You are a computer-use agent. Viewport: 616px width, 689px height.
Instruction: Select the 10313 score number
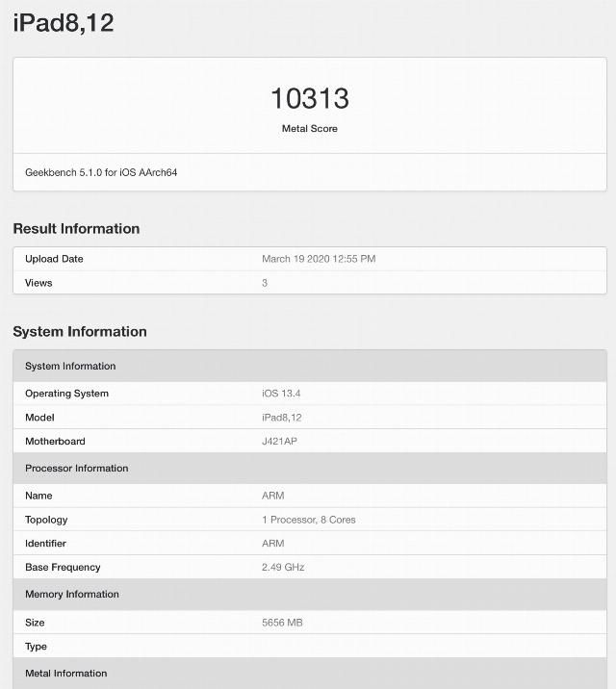[310, 98]
